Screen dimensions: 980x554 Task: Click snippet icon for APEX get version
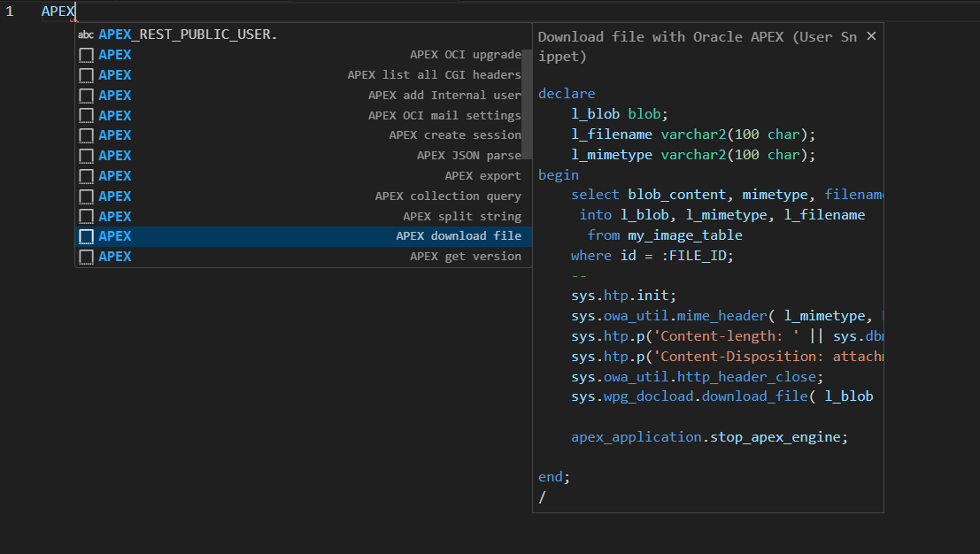pos(86,257)
